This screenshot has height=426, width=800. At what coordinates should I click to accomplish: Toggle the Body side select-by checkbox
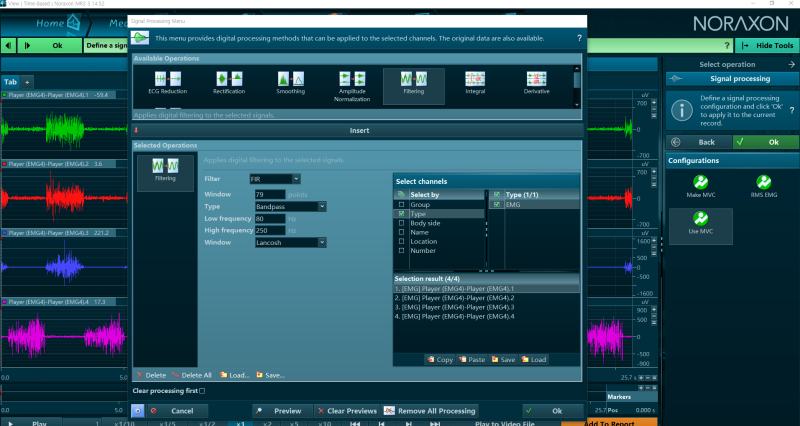[x=401, y=223]
